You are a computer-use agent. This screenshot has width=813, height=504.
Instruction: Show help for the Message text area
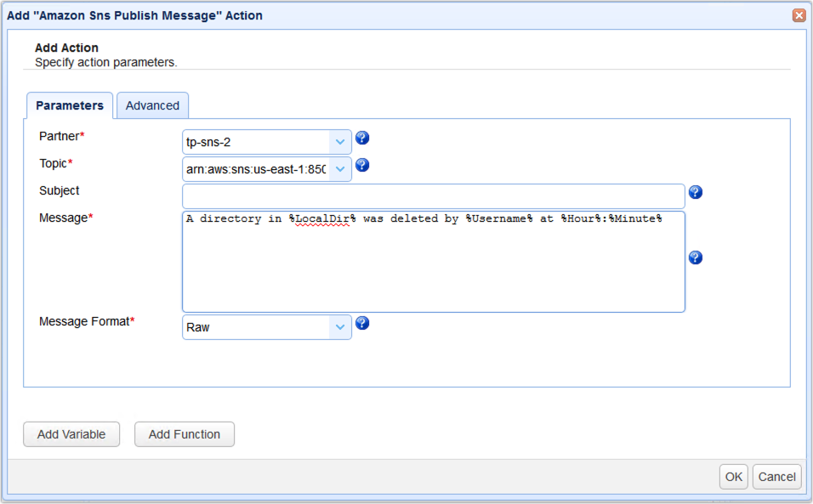tap(696, 258)
